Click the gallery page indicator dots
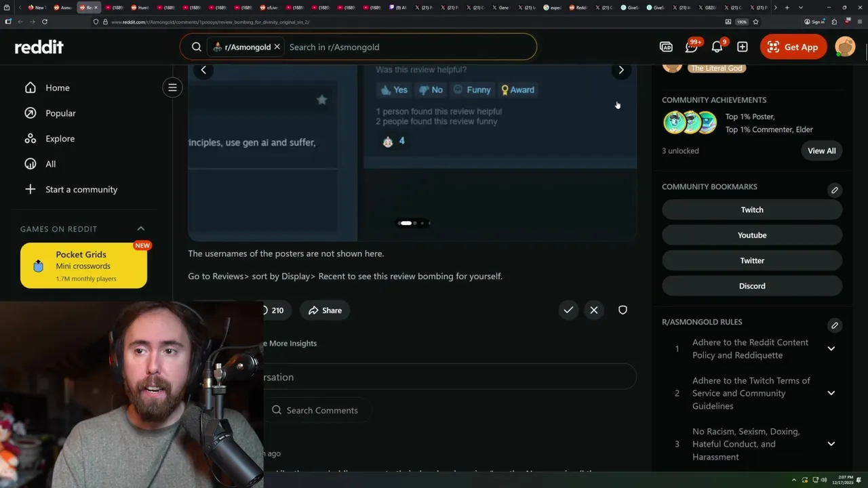This screenshot has width=868, height=488. pyautogui.click(x=413, y=223)
